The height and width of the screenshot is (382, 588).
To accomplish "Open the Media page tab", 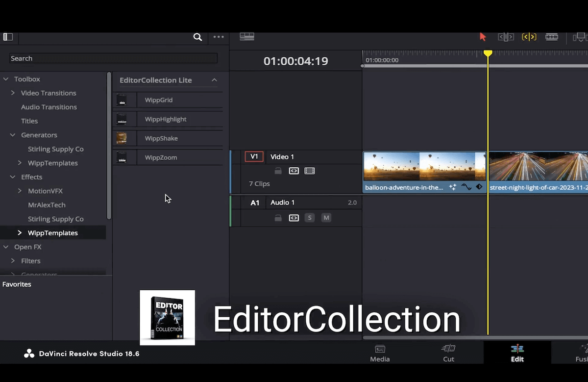I will pos(380,354).
